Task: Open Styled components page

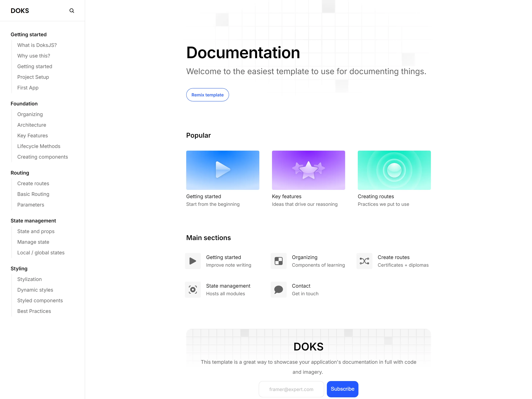Action: [x=40, y=300]
